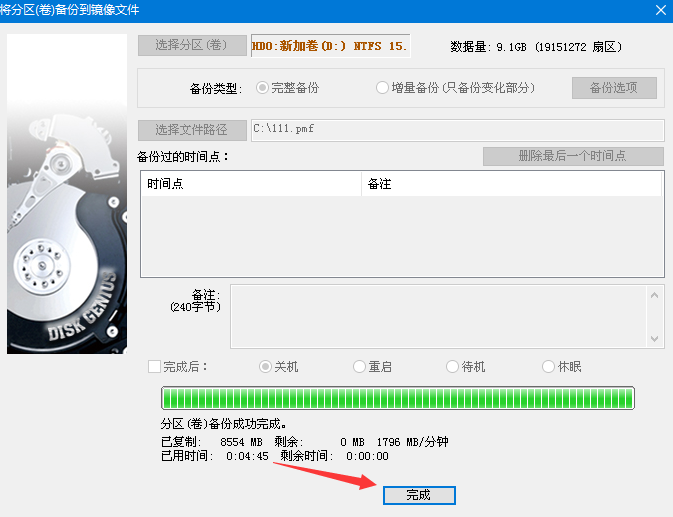Click the 数据量: 9.1GB text
673x517 pixels.
(488, 47)
